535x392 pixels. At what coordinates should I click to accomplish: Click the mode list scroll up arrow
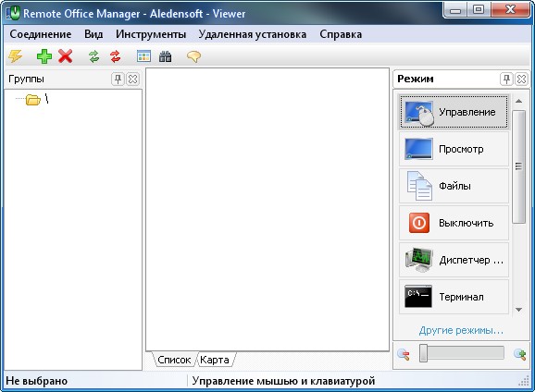coord(519,101)
